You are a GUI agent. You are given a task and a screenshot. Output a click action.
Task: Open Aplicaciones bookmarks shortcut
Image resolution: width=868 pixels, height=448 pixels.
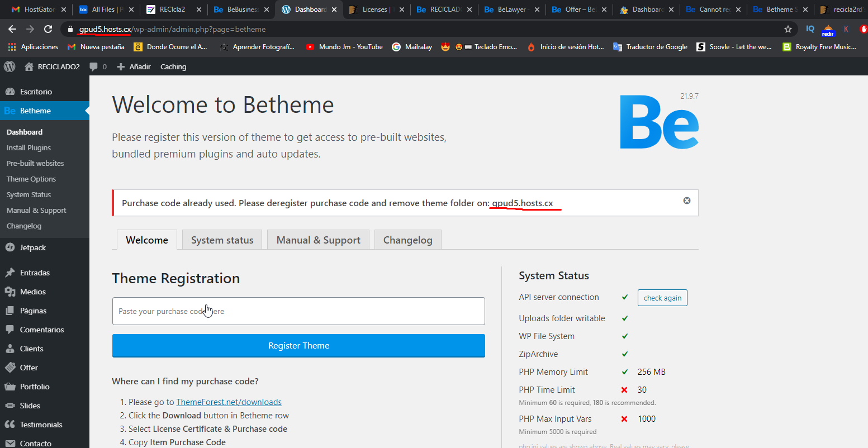[x=34, y=47]
